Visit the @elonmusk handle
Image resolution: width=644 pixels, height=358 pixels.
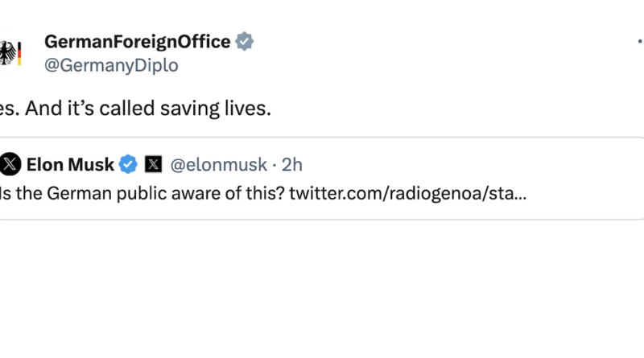click(218, 165)
